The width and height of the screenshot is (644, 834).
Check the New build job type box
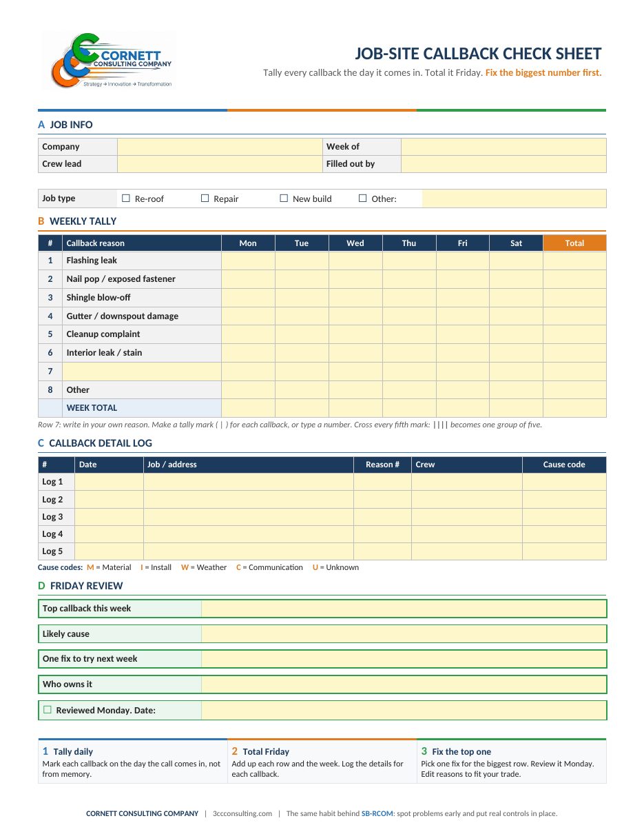tap(284, 199)
